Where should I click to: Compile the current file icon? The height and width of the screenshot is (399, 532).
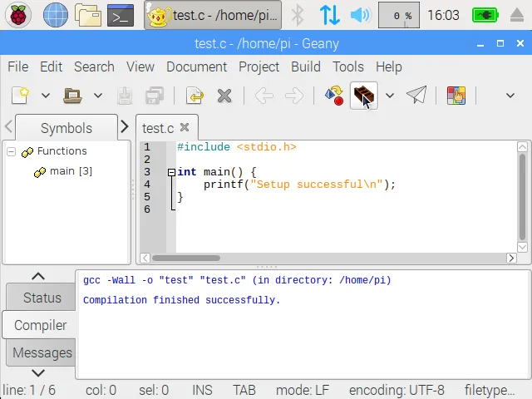334,96
